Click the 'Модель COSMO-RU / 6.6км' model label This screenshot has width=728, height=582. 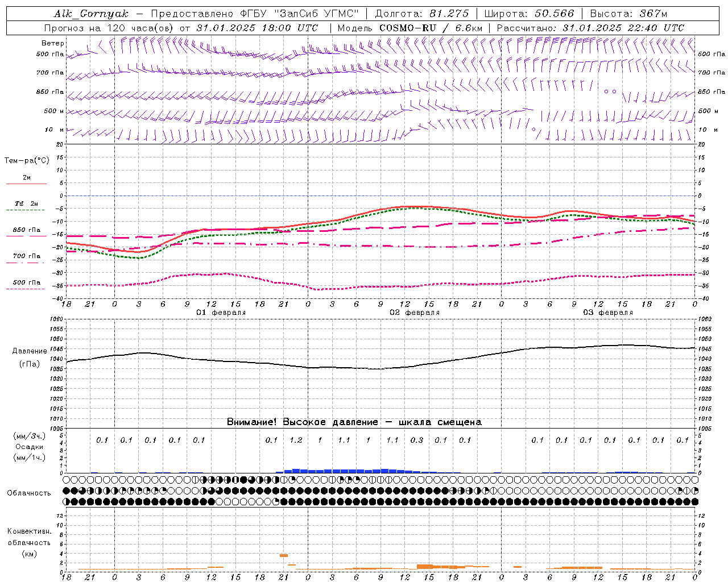pos(410,28)
